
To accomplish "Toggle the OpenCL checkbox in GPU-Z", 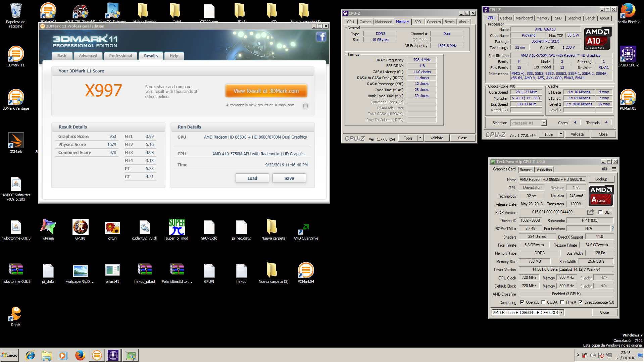I will 522,302.
